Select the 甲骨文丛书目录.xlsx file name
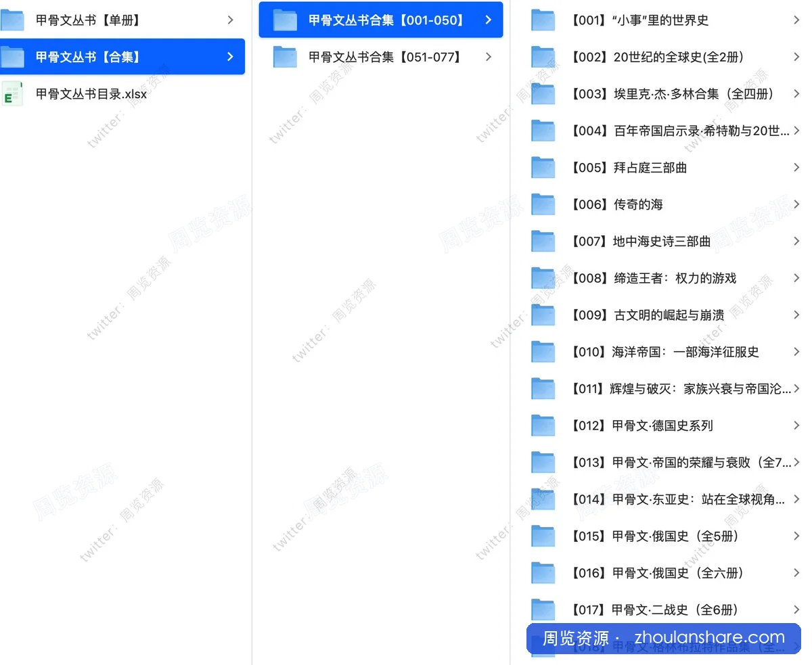Image resolution: width=812 pixels, height=665 pixels. [x=91, y=94]
